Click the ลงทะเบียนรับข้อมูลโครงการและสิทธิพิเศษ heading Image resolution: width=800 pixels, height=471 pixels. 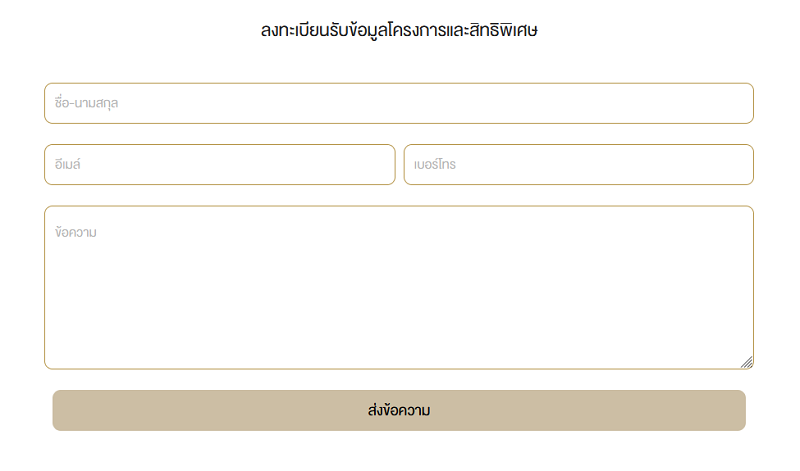[x=399, y=30]
